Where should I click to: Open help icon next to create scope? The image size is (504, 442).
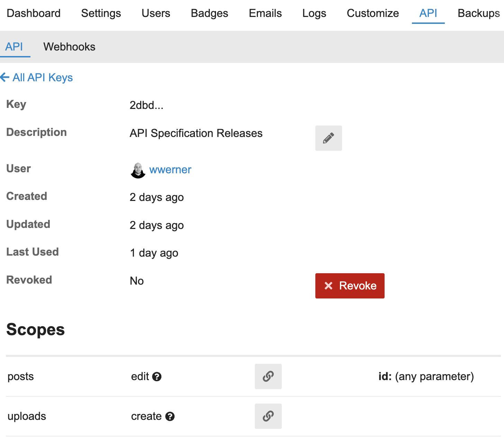(x=170, y=416)
